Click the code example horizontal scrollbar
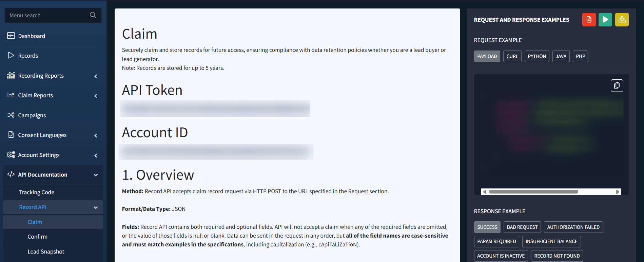Screen dimensions: 644x262 point(533,192)
